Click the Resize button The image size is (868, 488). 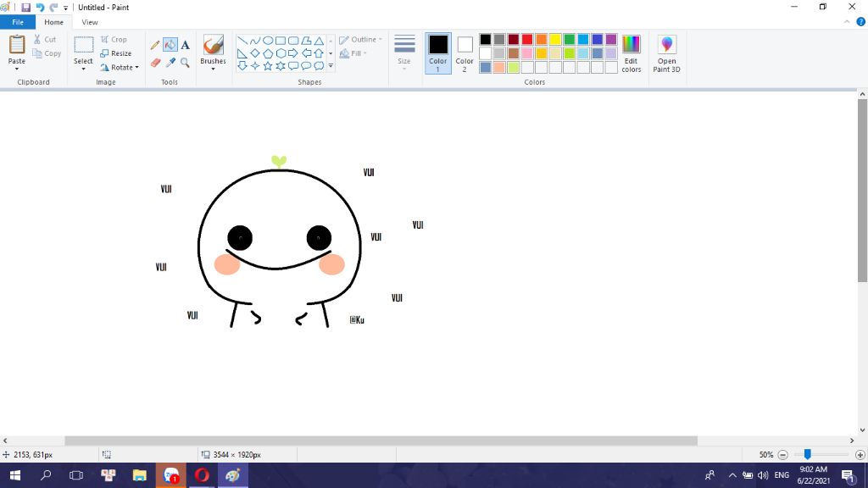point(116,53)
